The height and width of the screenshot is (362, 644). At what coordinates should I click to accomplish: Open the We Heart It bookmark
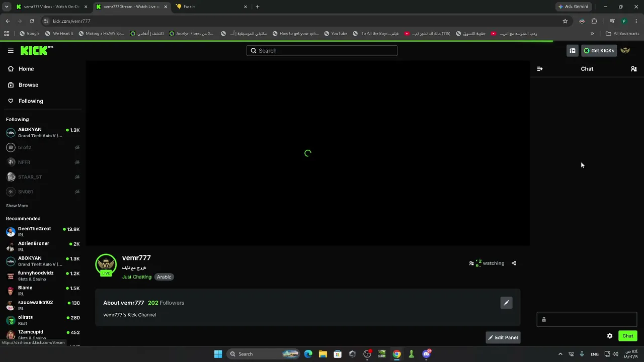59,34
